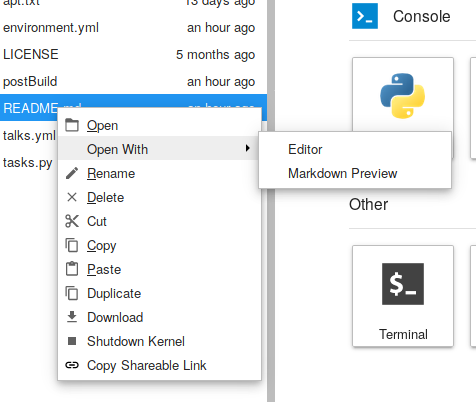
Task: Click the Terminal label in launcher
Action: 403,334
